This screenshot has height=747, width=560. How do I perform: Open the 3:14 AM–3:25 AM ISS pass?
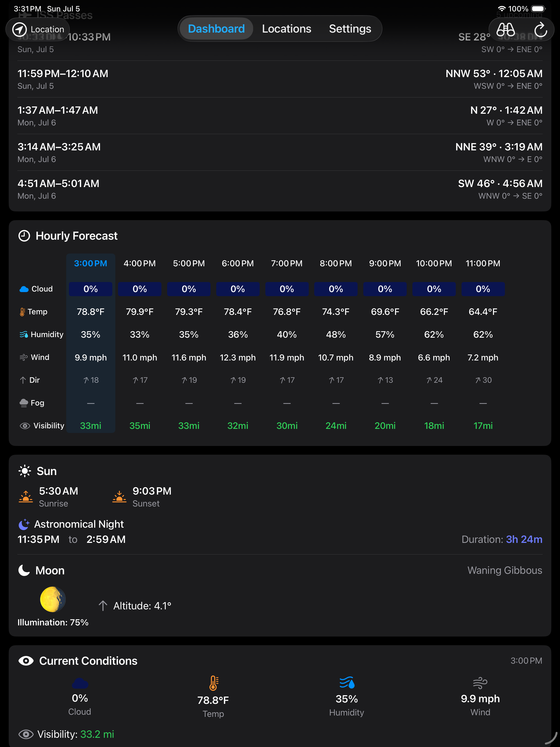coord(280,153)
